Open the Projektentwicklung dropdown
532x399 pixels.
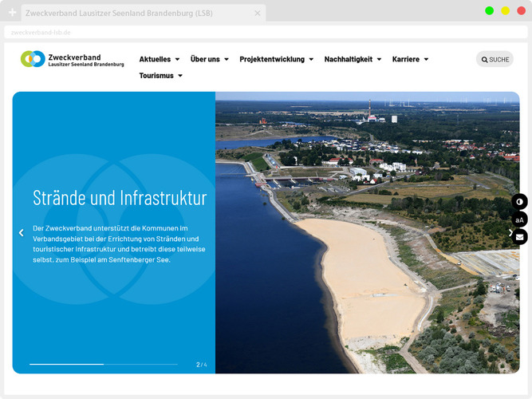(x=276, y=59)
